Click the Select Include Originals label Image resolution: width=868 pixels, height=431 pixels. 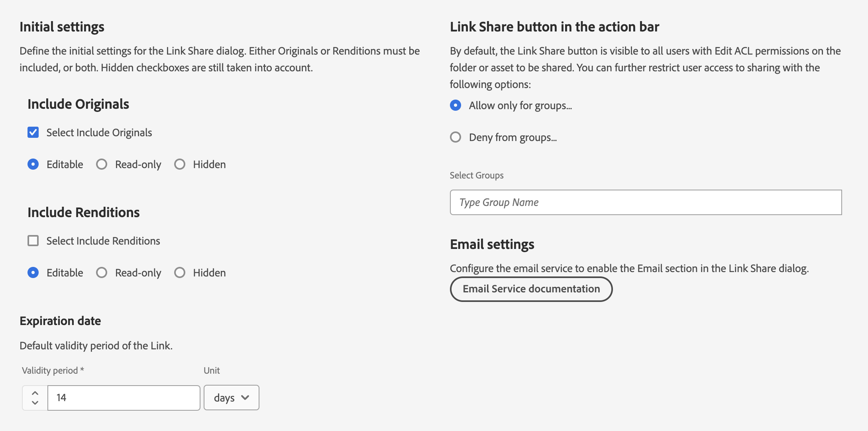[99, 132]
